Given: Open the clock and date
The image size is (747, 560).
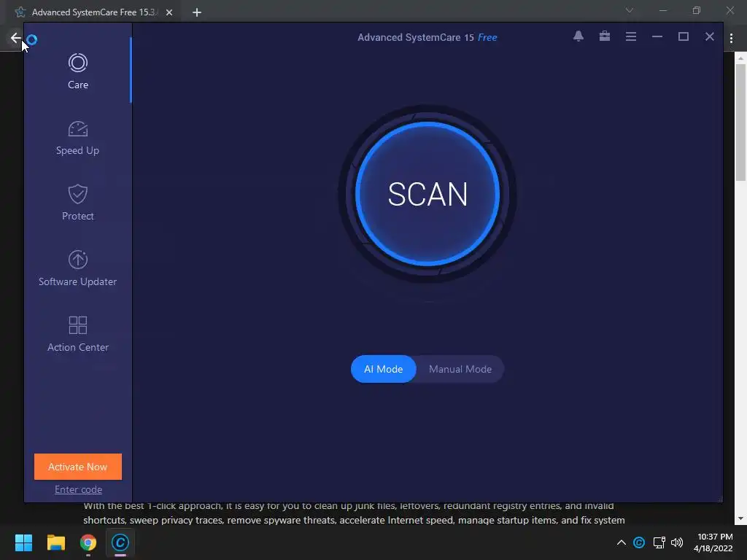Looking at the screenshot, I should pyautogui.click(x=713, y=542).
